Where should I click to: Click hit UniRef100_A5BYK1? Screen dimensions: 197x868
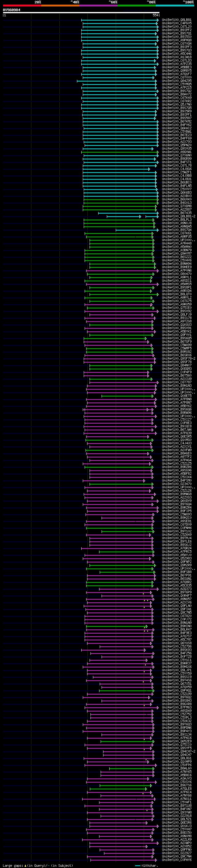tap(177, 332)
